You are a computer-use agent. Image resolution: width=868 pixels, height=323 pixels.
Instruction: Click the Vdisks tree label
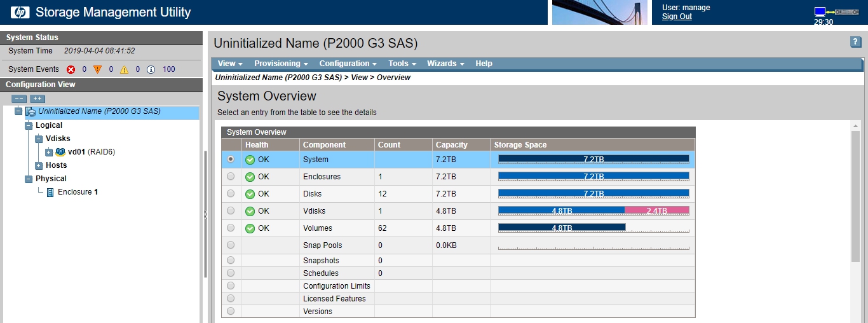tap(58, 139)
